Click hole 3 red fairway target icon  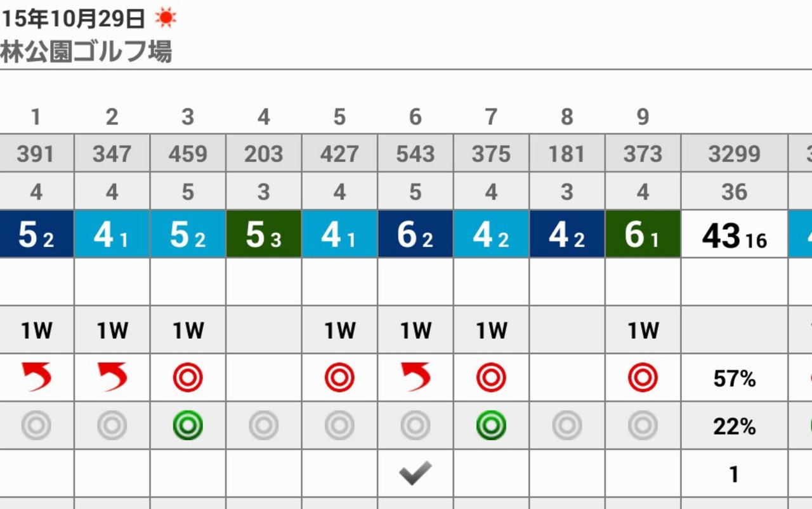[188, 378]
